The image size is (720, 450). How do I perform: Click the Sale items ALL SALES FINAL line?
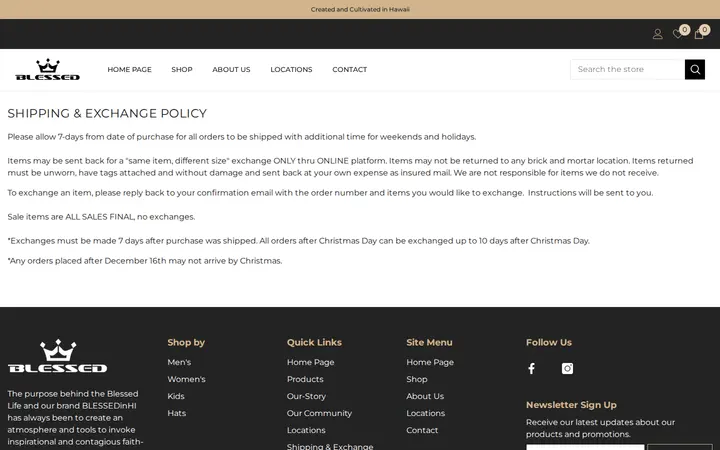(101, 217)
